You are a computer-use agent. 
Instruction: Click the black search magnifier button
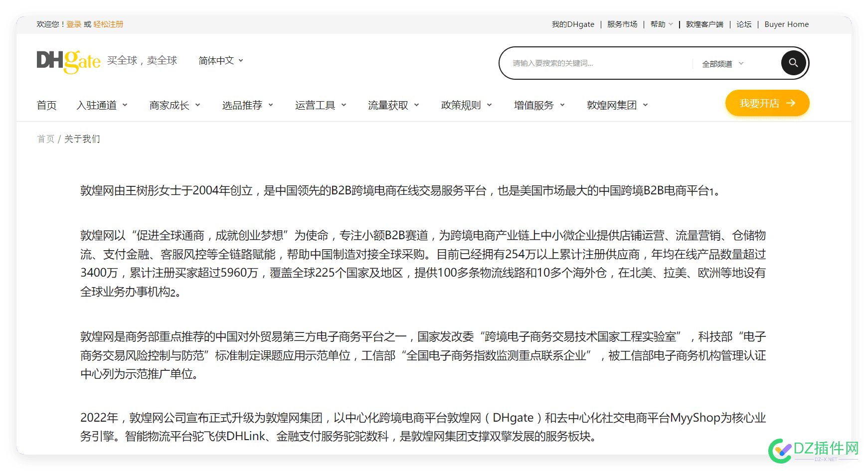pos(793,63)
